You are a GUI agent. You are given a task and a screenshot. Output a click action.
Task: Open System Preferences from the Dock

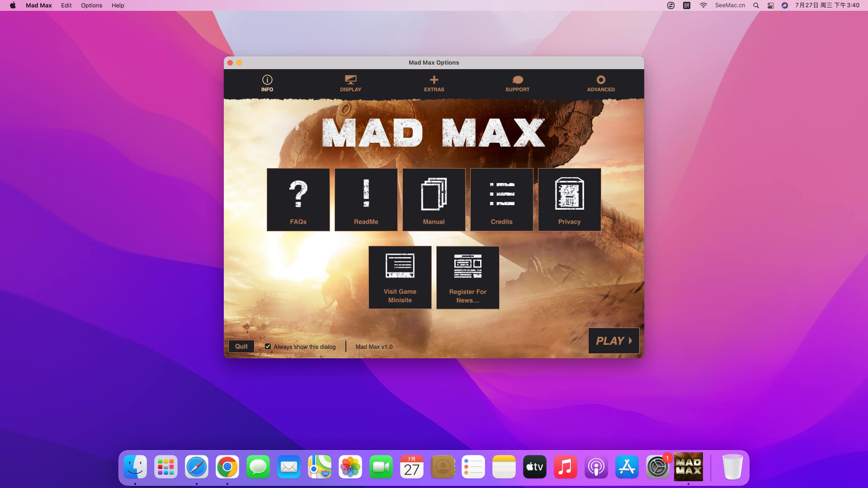pos(658,467)
